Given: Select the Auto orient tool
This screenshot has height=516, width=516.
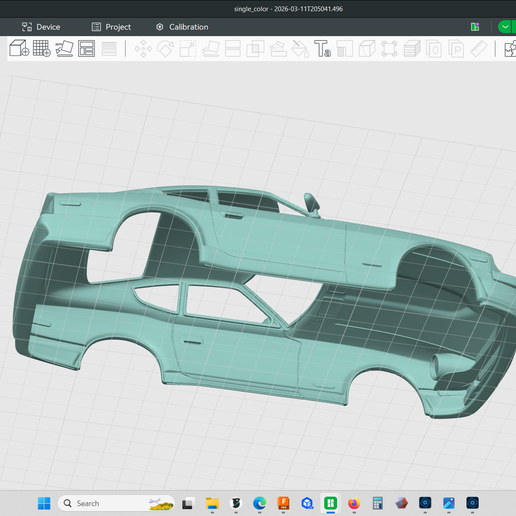Looking at the screenshot, I should pos(64,49).
